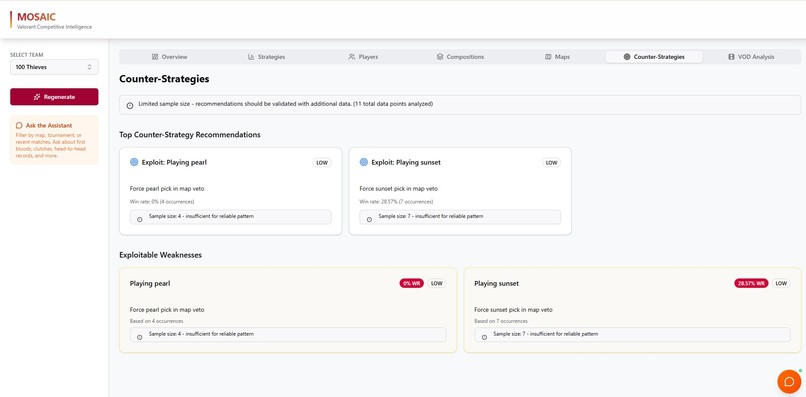This screenshot has width=806, height=397.
Task: Switch to the Strategies tab
Action: coord(266,57)
